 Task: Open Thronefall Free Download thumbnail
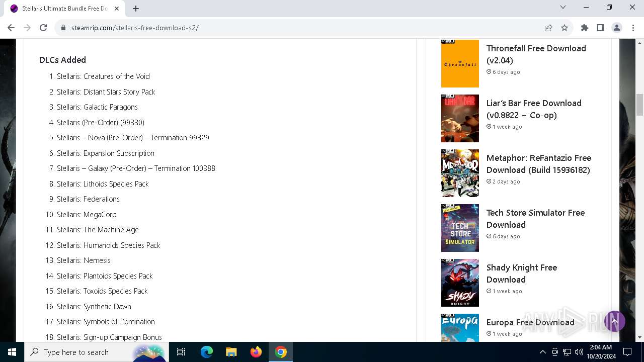(x=460, y=63)
